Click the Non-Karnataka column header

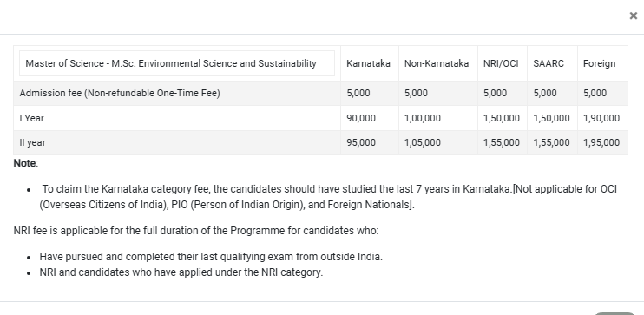click(x=437, y=63)
